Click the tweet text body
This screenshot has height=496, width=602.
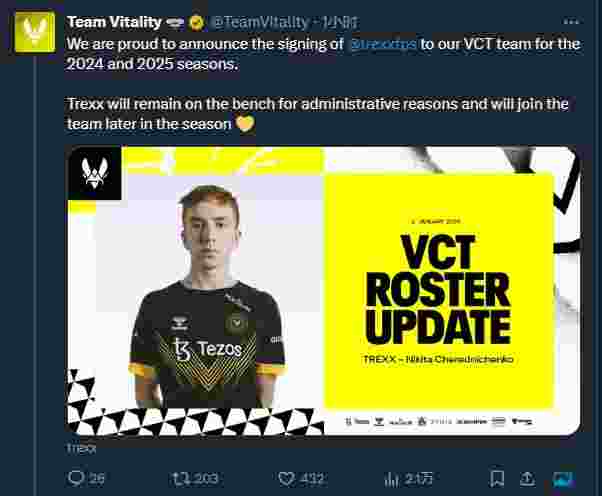(322, 84)
